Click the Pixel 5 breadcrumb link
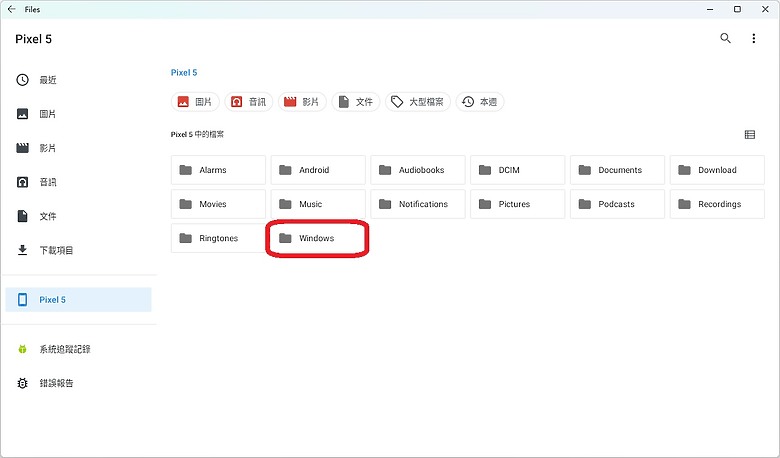The width and height of the screenshot is (780, 458). pos(184,73)
